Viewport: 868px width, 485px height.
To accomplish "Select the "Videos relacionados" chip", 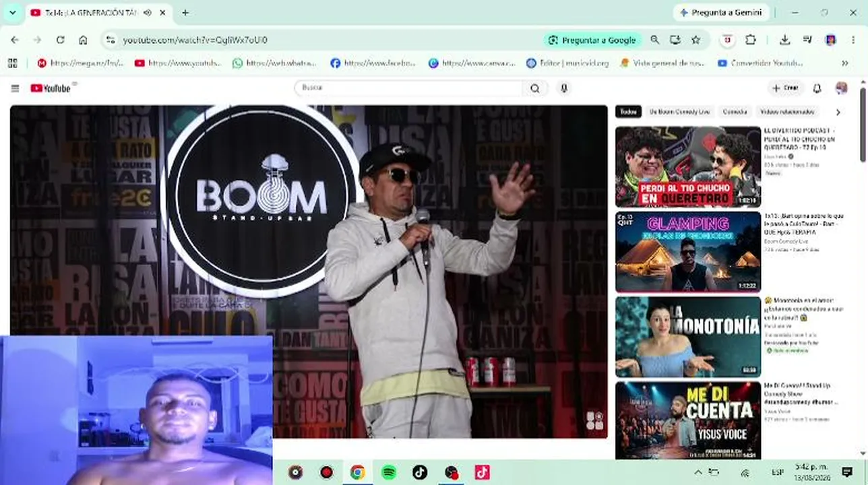I will point(787,112).
